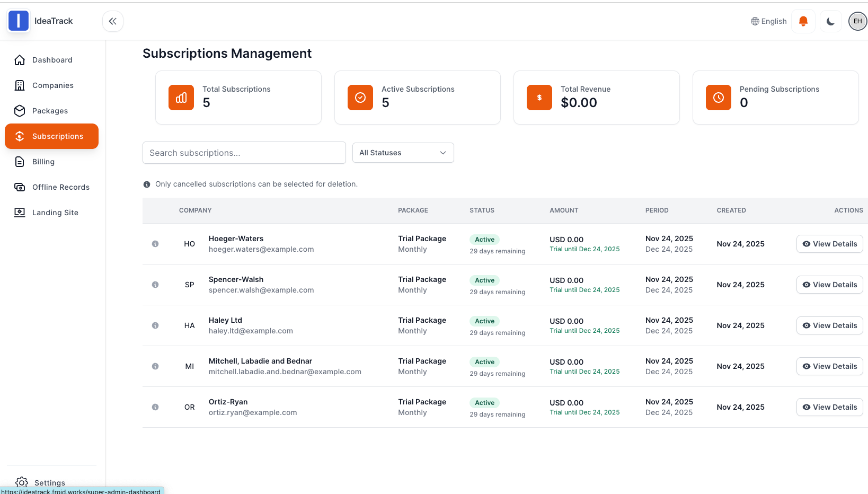Open Companies page from sidebar
Image resolution: width=868 pixels, height=494 pixels.
[52, 85]
